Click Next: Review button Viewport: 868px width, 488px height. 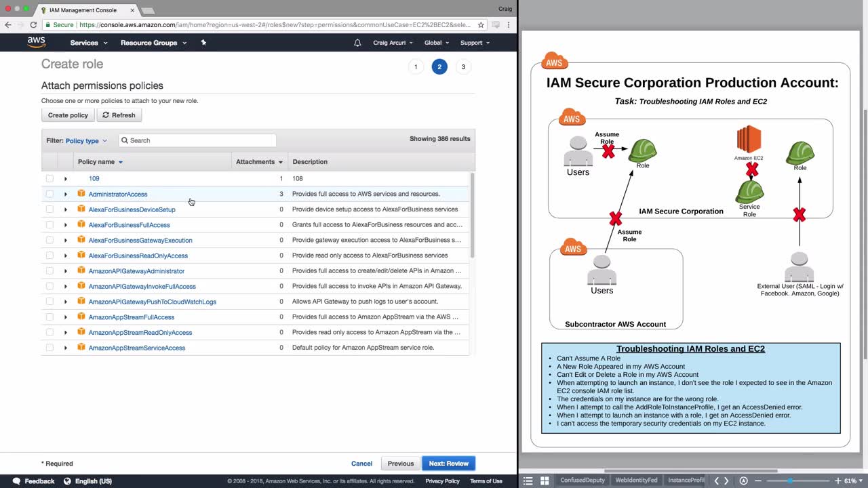(448, 464)
